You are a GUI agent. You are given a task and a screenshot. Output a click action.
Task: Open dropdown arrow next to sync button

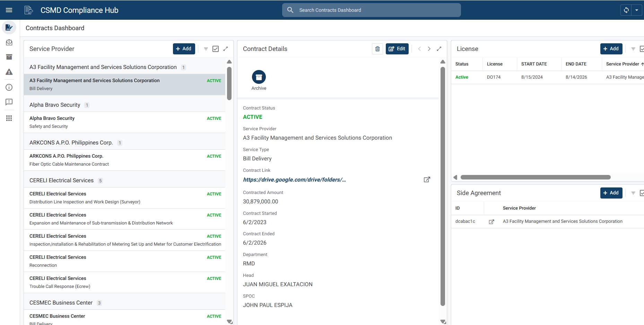(637, 10)
